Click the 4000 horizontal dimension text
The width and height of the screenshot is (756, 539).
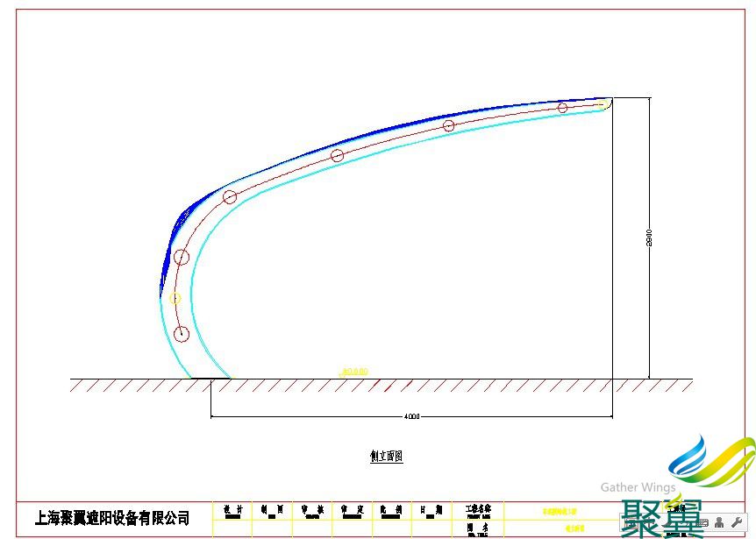(411, 416)
